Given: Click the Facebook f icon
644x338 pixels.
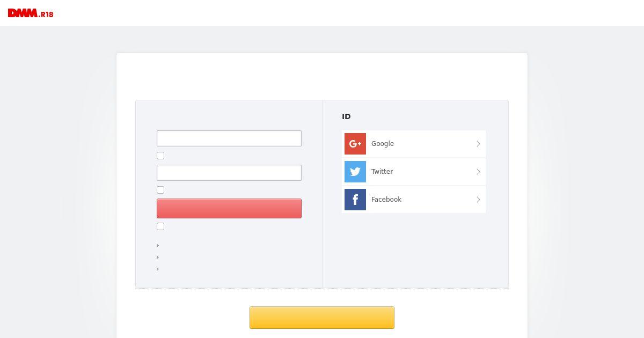Looking at the screenshot, I should pyautogui.click(x=355, y=200).
